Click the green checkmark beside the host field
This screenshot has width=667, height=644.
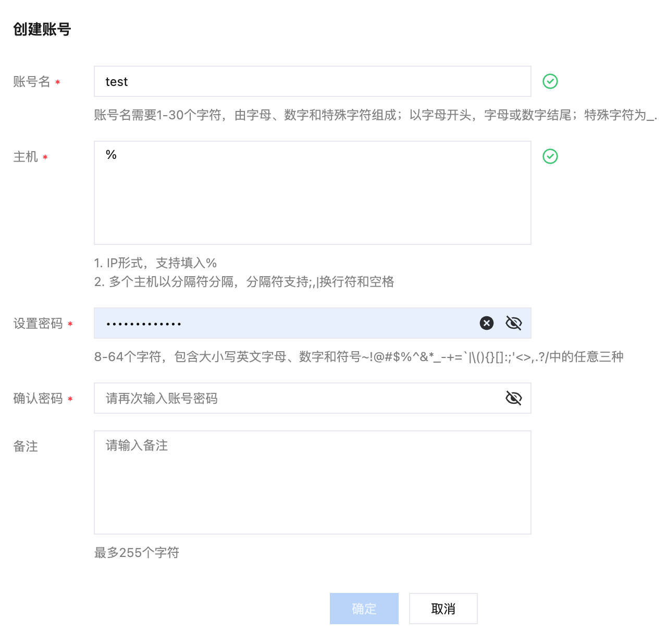point(550,156)
